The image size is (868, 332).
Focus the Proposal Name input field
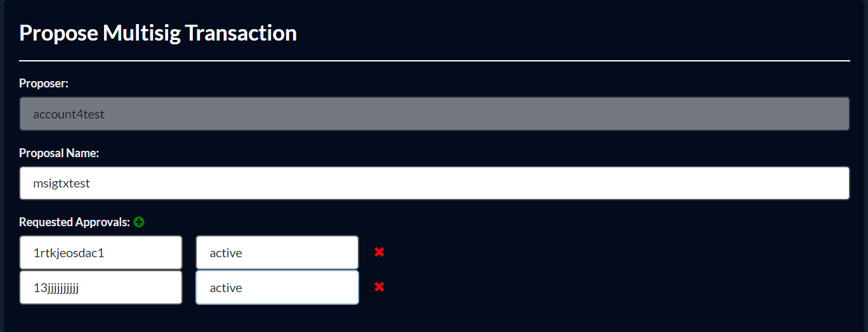435,183
